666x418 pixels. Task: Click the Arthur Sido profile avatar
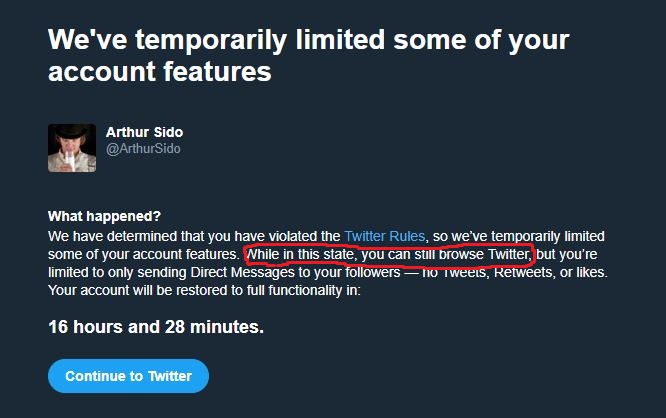click(x=72, y=148)
